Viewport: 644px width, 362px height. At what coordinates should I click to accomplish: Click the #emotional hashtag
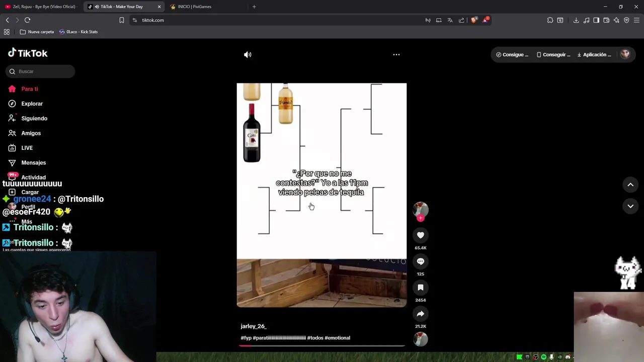click(x=337, y=338)
